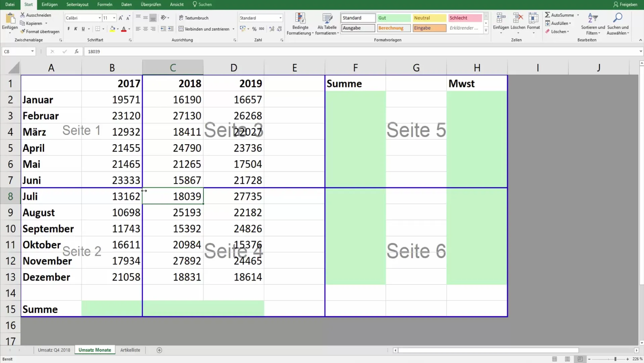Viewport: 644px width, 363px height.
Task: Open Bedingte Formatierung
Action: 300,24
